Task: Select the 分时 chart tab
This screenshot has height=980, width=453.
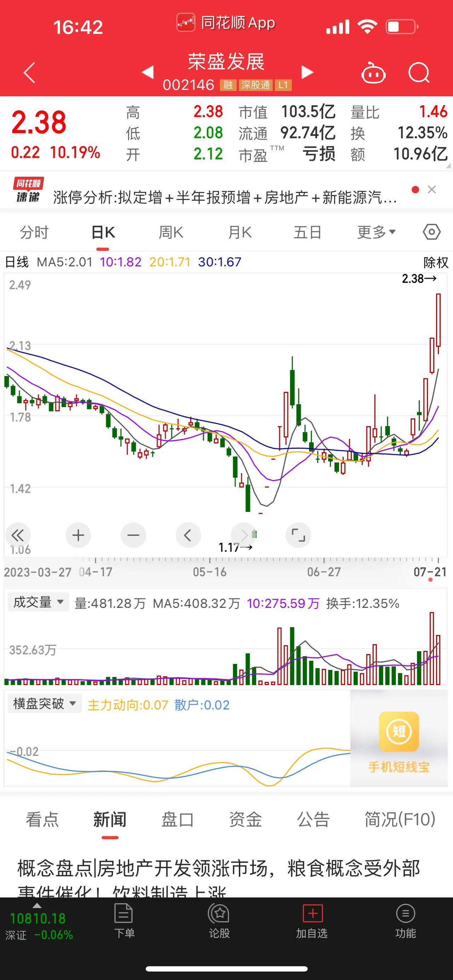Action: pyautogui.click(x=34, y=232)
